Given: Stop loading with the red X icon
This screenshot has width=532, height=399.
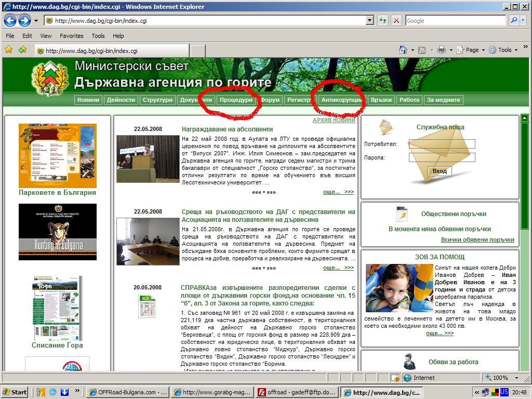Looking at the screenshot, I should point(396,21).
